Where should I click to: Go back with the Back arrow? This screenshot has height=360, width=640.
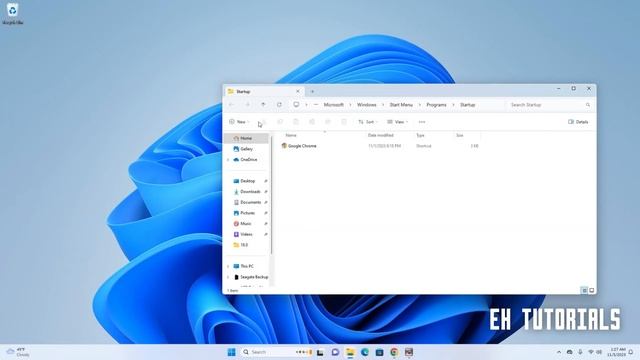click(x=231, y=104)
